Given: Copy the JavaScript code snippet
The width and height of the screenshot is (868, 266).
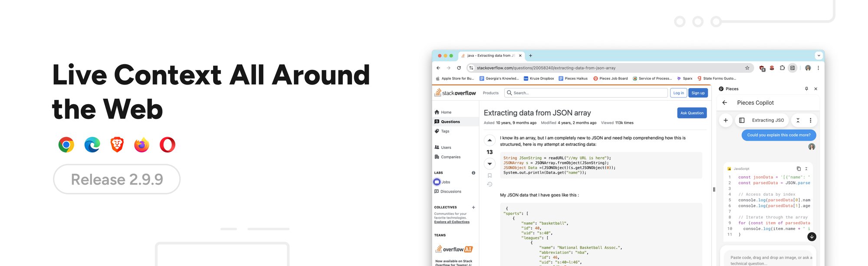Looking at the screenshot, I should click(x=799, y=169).
